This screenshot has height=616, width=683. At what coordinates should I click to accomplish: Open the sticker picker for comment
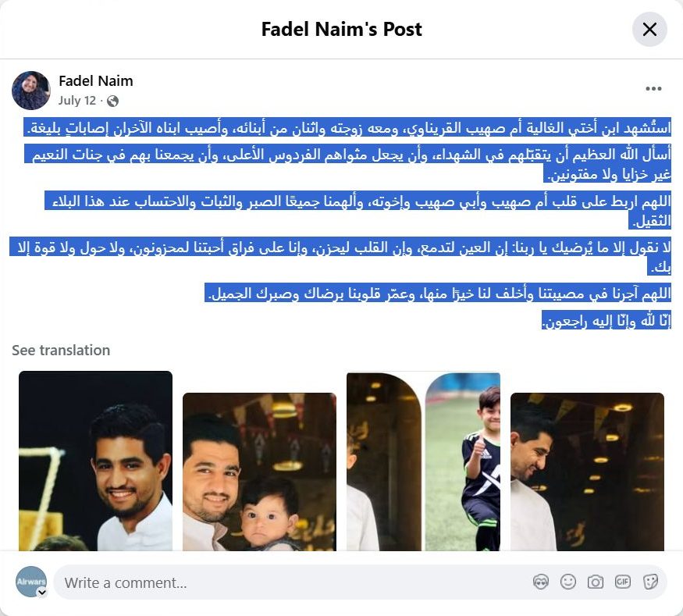(650, 582)
